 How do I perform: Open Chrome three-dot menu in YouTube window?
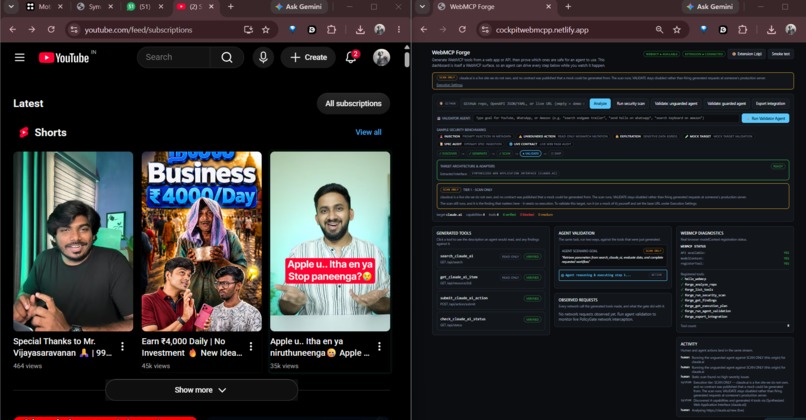pyautogui.click(x=399, y=30)
